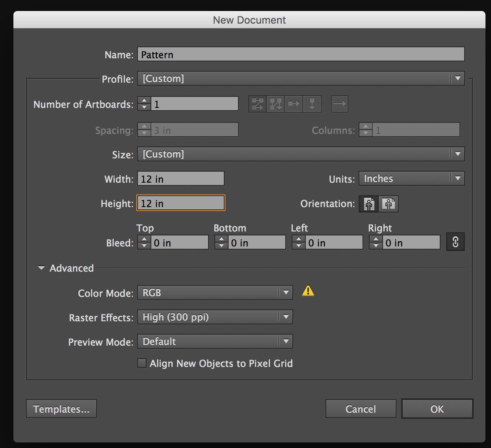Select the portrait orientation icon

(x=369, y=204)
